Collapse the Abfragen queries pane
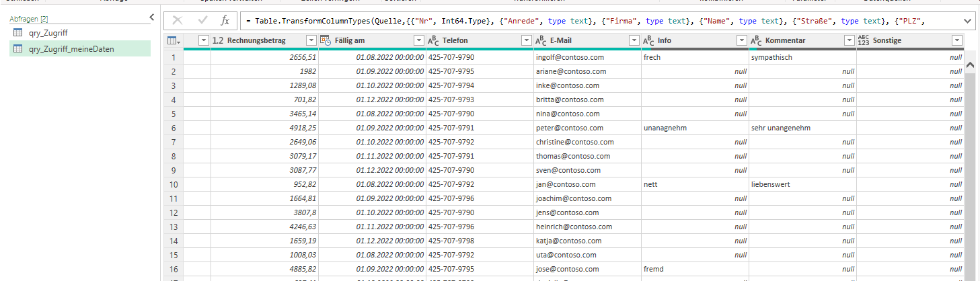The width and height of the screenshot is (980, 281). coord(151,17)
